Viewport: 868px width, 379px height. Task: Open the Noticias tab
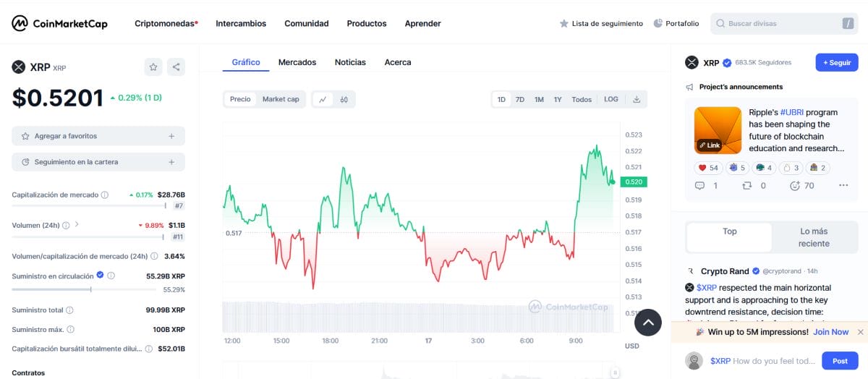350,62
